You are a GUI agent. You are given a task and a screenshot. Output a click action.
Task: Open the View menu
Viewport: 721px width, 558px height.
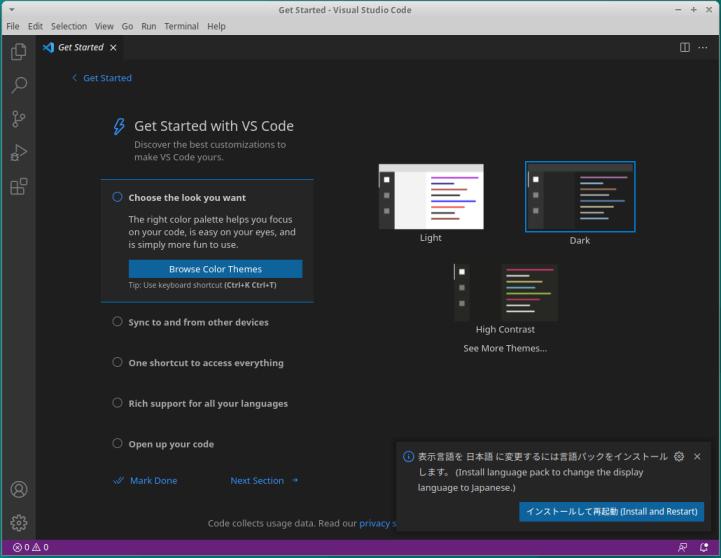[104, 26]
